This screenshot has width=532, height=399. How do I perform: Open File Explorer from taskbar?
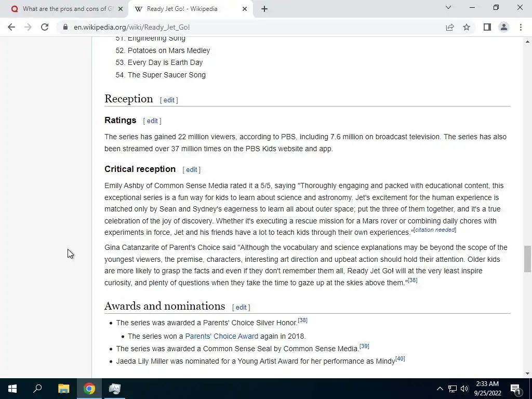[63, 389]
